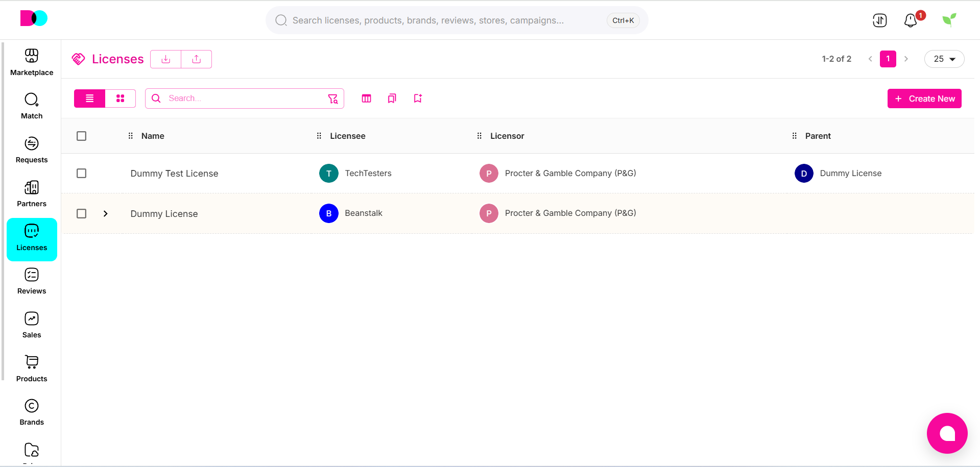Click the Licensor column drag handle
The image size is (980, 467).
click(x=480, y=136)
